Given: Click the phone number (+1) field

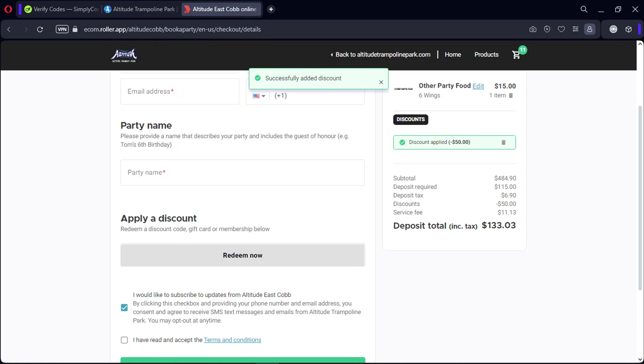Looking at the screenshot, I should pyautogui.click(x=317, y=96).
